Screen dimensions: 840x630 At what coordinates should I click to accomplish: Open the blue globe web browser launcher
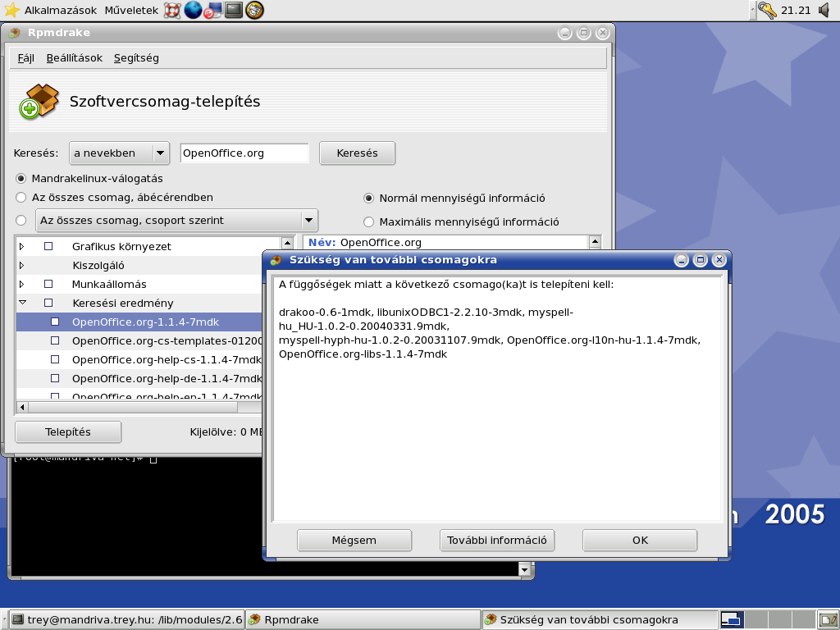[x=193, y=10]
